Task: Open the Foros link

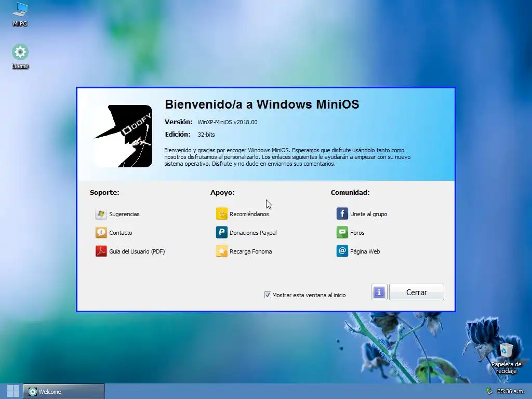Action: (x=357, y=233)
